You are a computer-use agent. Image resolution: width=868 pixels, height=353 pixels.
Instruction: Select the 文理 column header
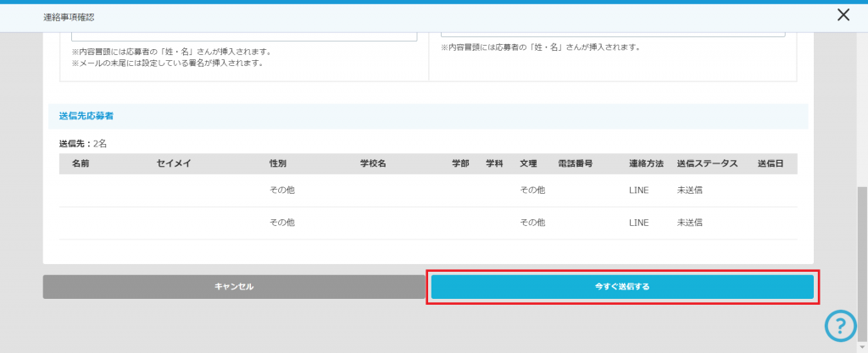click(x=528, y=163)
